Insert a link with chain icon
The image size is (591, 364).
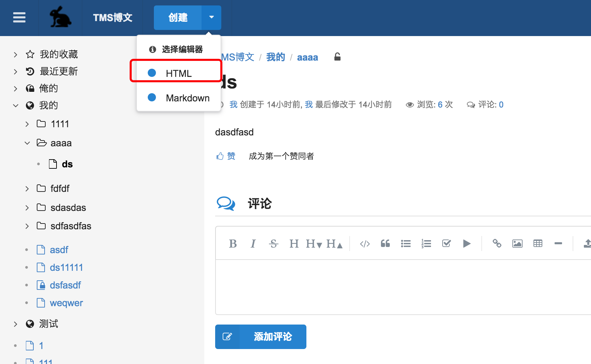click(x=497, y=244)
